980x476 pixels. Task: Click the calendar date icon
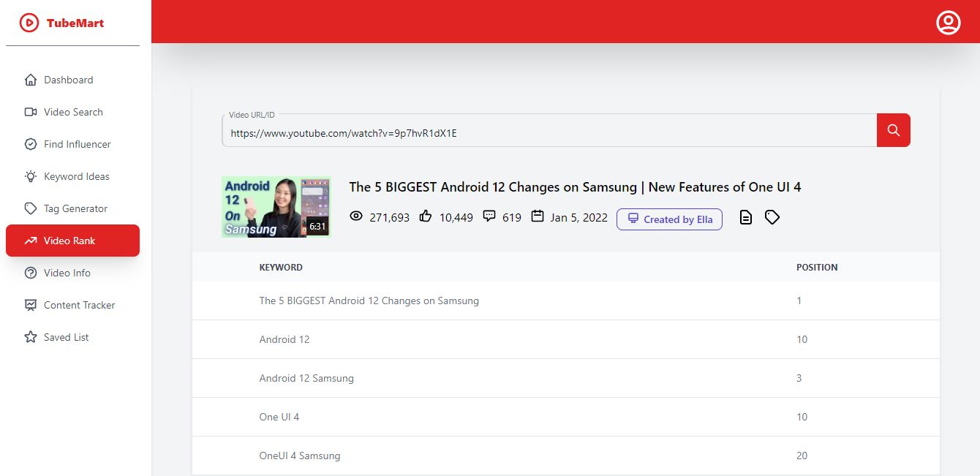(x=538, y=216)
